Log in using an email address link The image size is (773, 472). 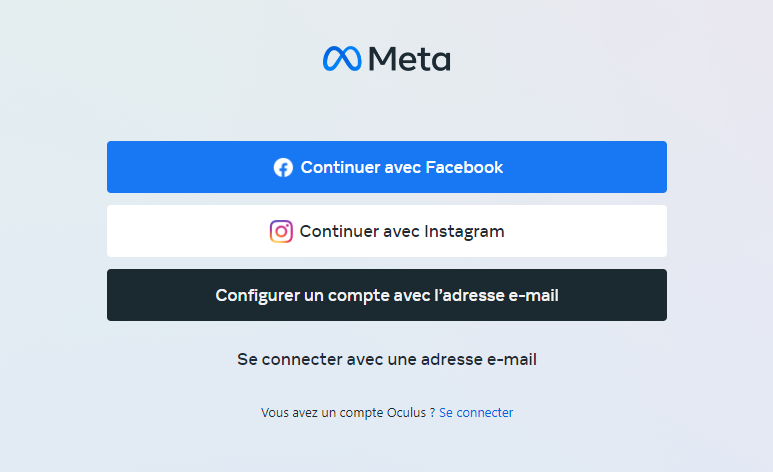pos(387,359)
